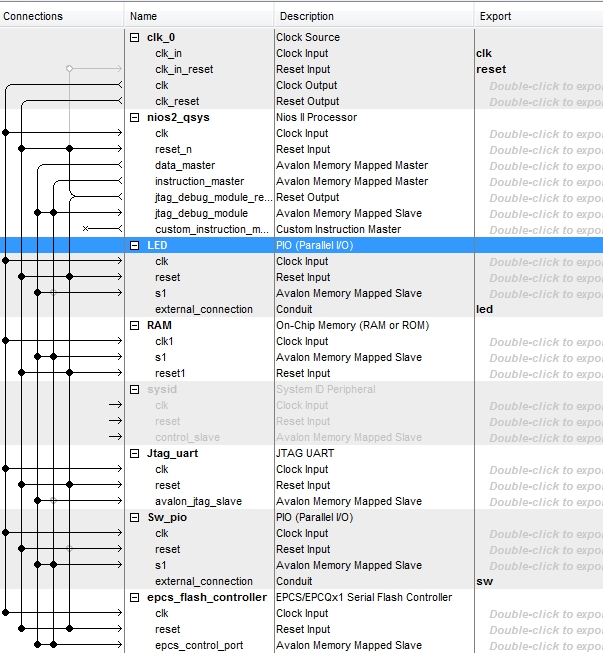Select the reset1 interface of RAM
Screen dimensions: 603x654
[x=170, y=373]
